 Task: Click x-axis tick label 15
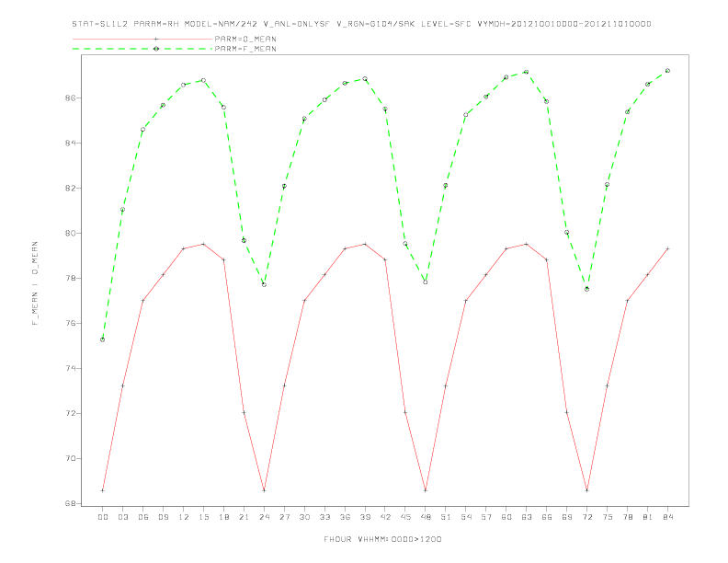[x=203, y=517]
